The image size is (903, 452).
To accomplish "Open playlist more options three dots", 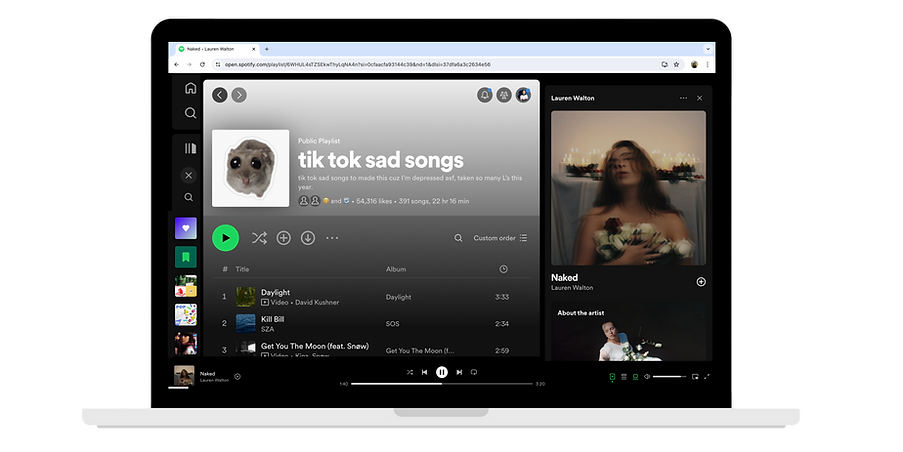I will coord(332,238).
